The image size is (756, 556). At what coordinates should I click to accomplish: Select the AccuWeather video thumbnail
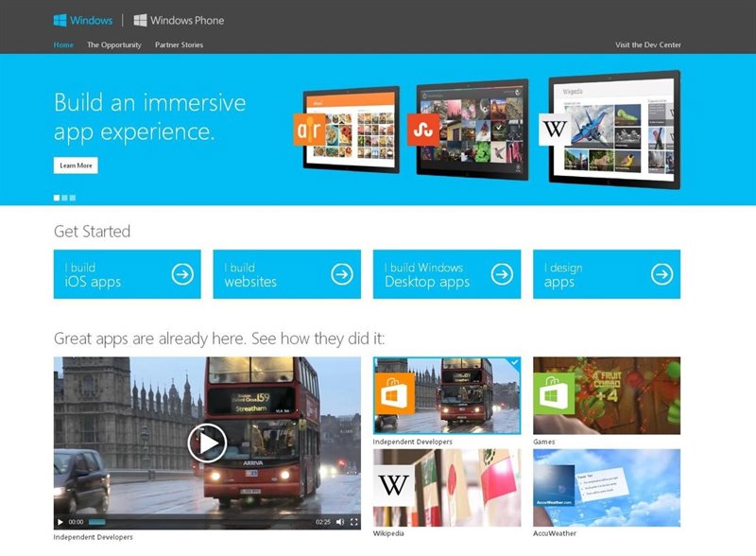[606, 487]
